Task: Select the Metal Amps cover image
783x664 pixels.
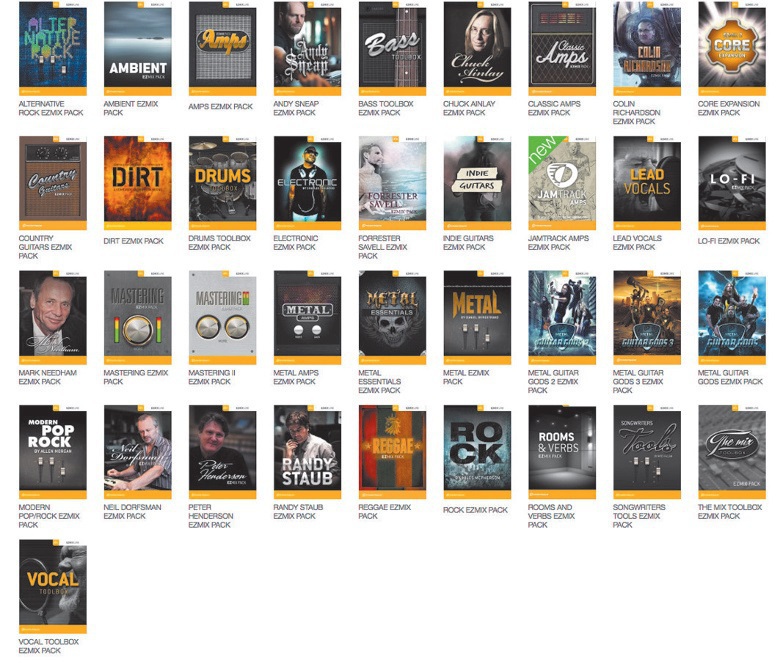Action: (x=307, y=318)
